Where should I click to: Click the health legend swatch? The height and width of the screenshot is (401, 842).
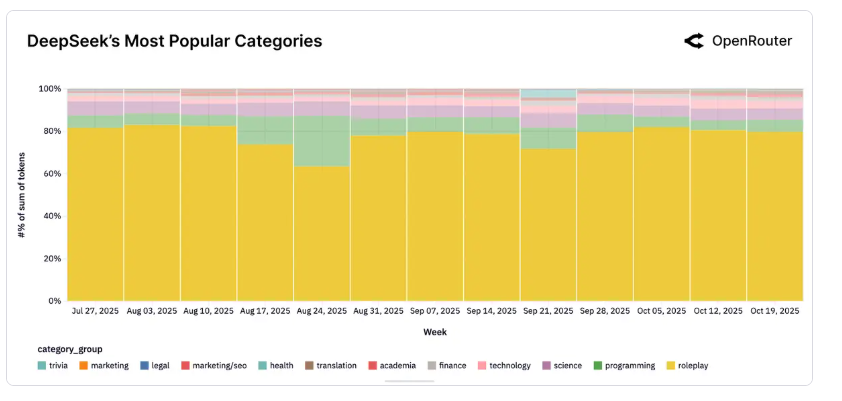click(262, 366)
